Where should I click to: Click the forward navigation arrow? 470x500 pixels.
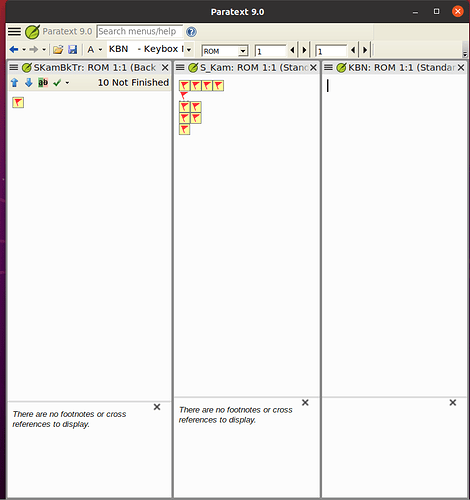(x=34, y=50)
